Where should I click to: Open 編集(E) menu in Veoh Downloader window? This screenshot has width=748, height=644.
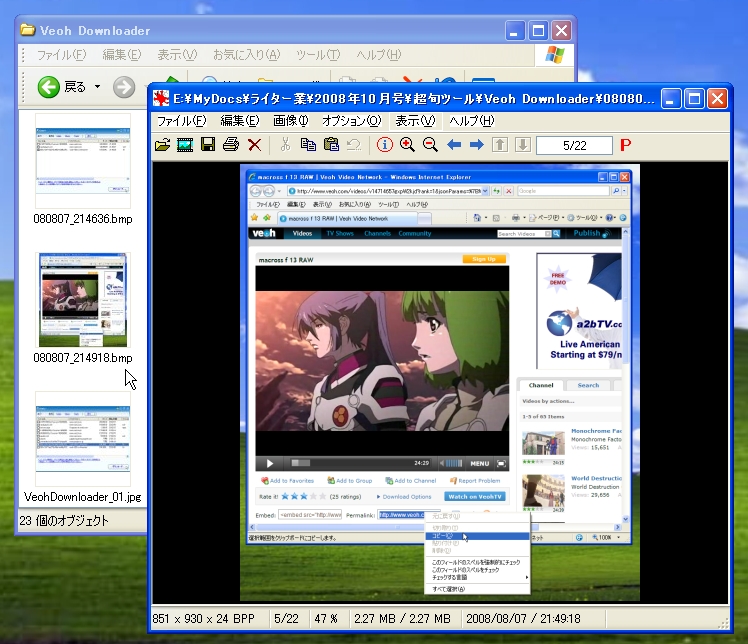pyautogui.click(x=122, y=55)
